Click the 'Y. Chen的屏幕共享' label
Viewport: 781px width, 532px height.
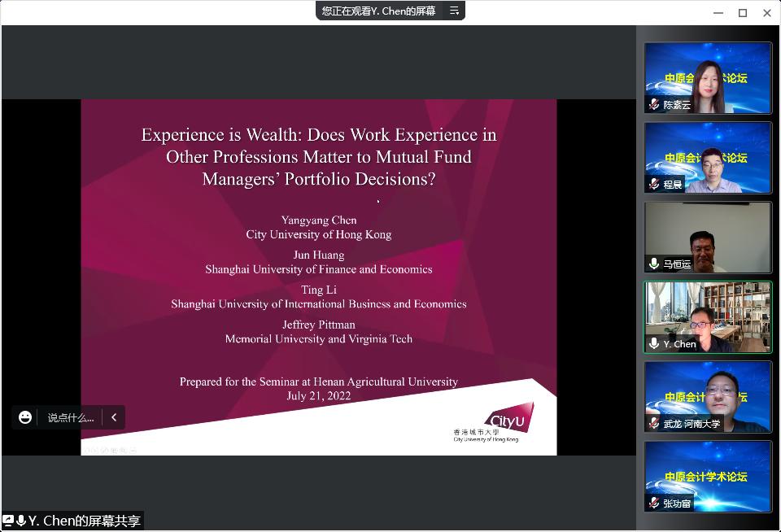(85, 521)
